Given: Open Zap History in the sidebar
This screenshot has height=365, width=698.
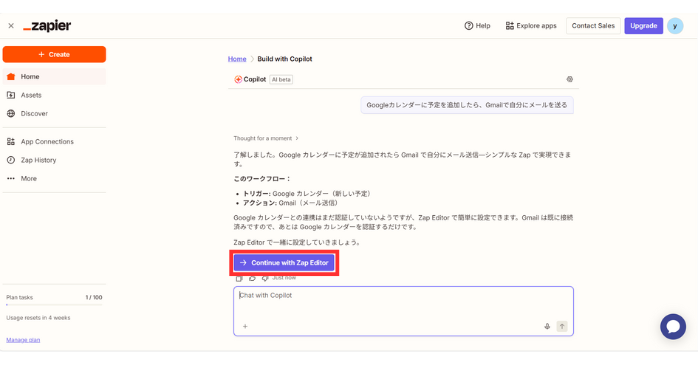Looking at the screenshot, I should pos(54,160).
